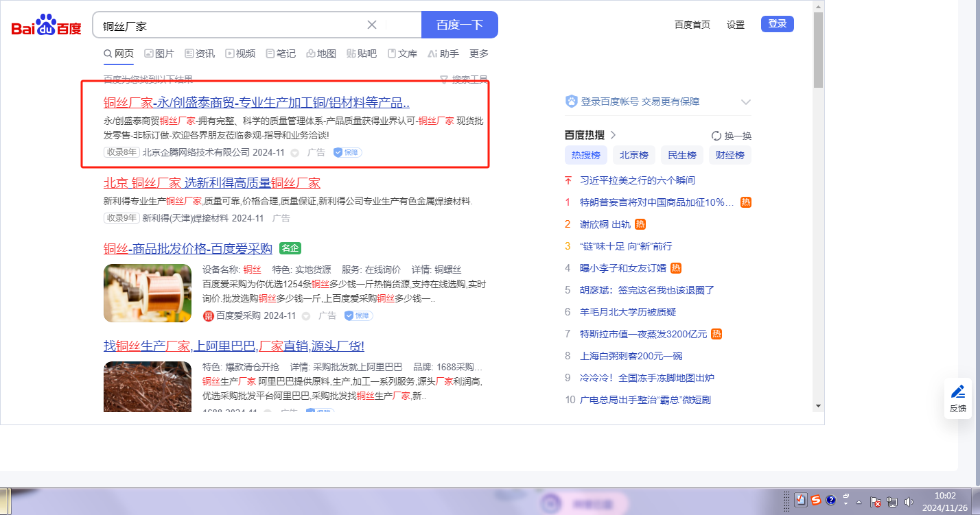
Task: Show hidden tray icons arrow
Action: click(859, 502)
